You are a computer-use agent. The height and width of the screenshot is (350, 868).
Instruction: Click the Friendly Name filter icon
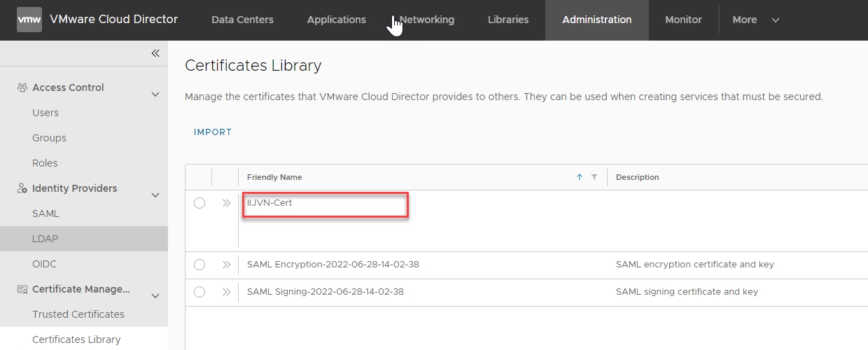594,177
